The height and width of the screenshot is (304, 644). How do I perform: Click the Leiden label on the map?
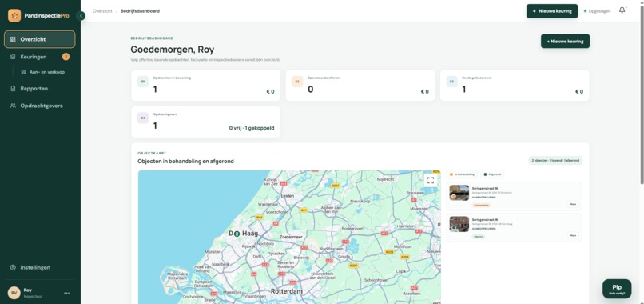pos(288,196)
